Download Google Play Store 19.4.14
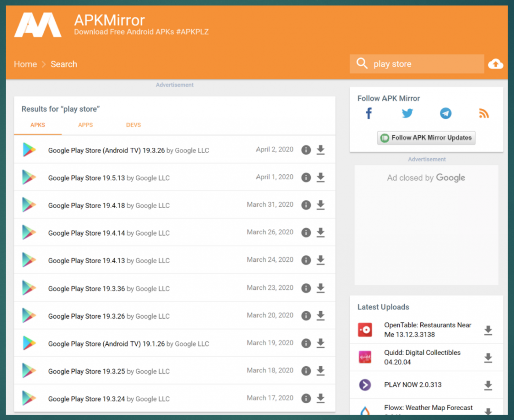Image resolution: width=514 pixels, height=420 pixels. coord(321,233)
